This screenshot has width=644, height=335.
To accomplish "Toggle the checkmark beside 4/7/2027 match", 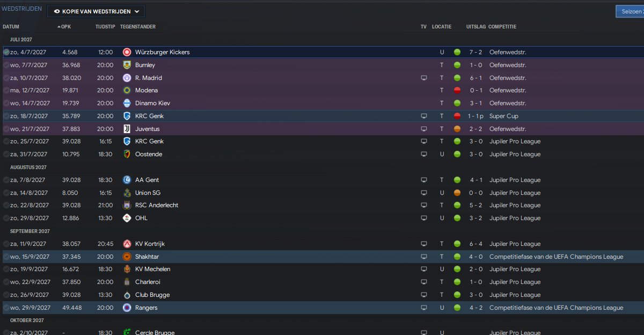I will [6, 52].
